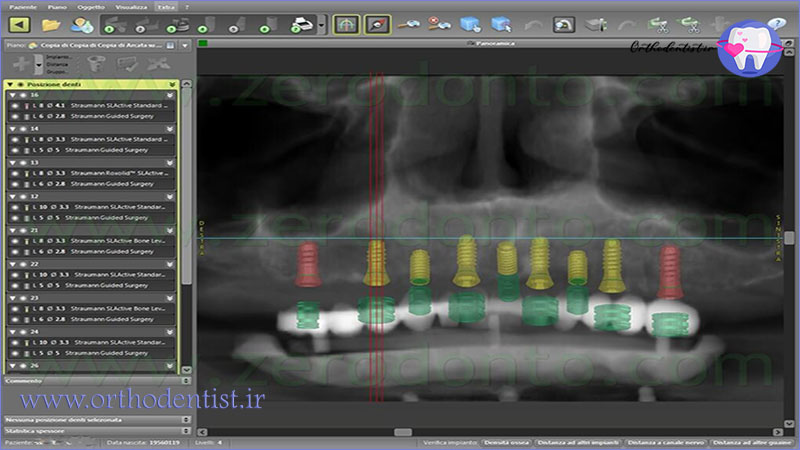Toggle visibility eye for tooth 22
Viewport: 800px width, 450px height.
[23, 264]
